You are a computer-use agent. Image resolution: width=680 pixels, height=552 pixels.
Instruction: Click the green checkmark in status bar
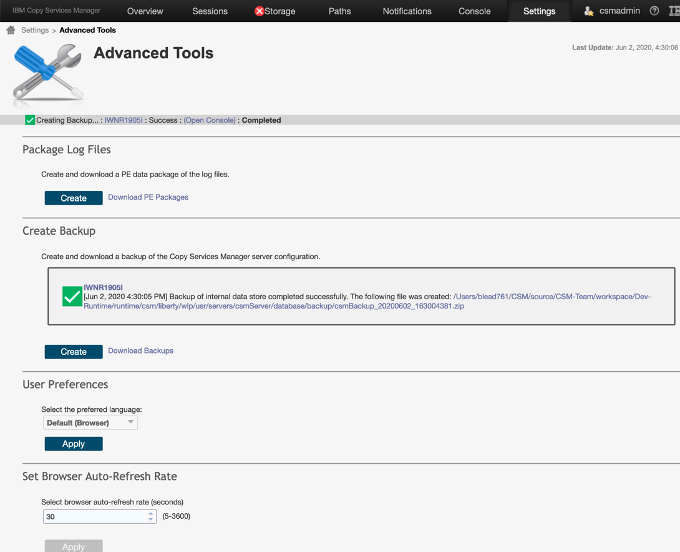(30, 120)
